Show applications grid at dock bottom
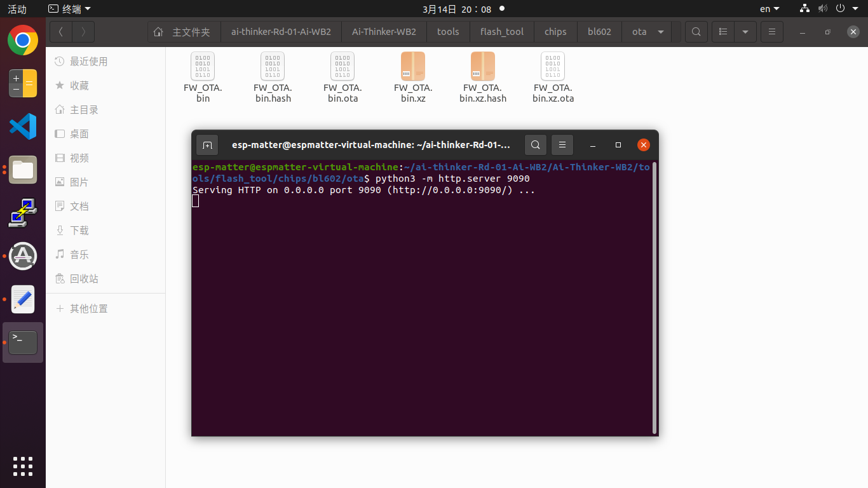Viewport: 868px width, 488px height. [x=23, y=466]
